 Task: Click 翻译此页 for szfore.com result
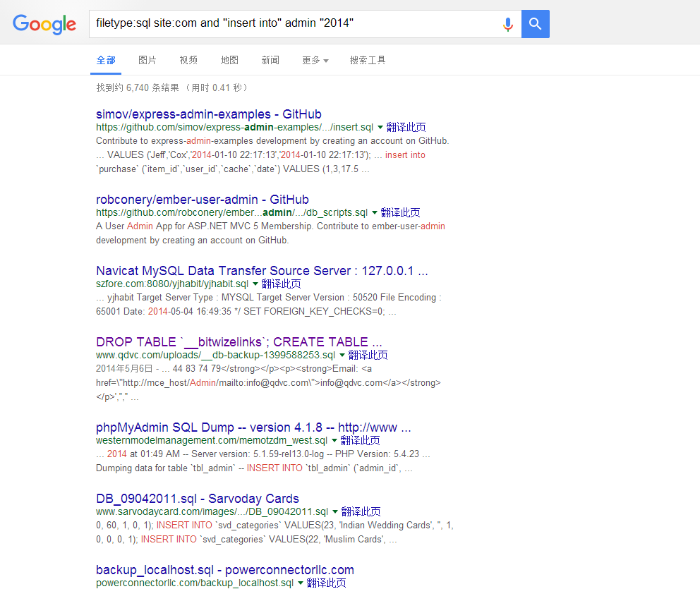pos(282,284)
